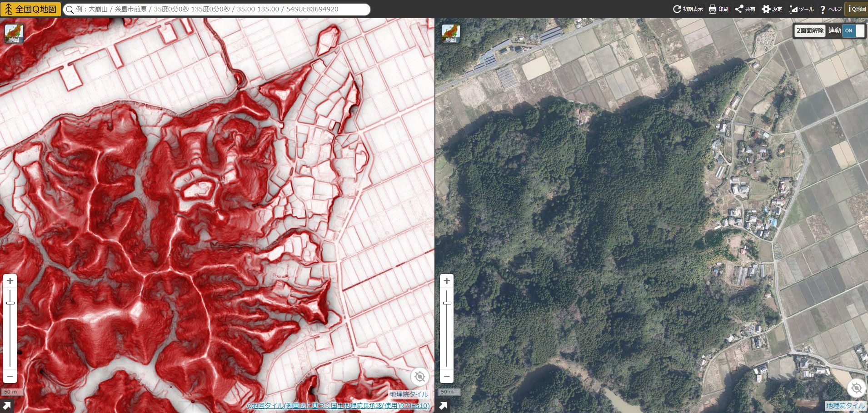Open the ヘルプ help menu
The width and height of the screenshot is (868, 413).
(x=831, y=9)
